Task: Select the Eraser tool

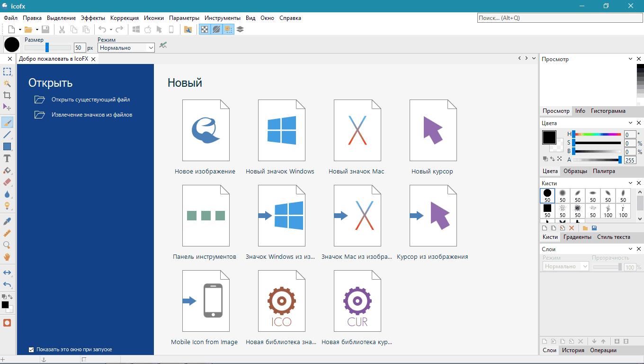Action: (7, 182)
